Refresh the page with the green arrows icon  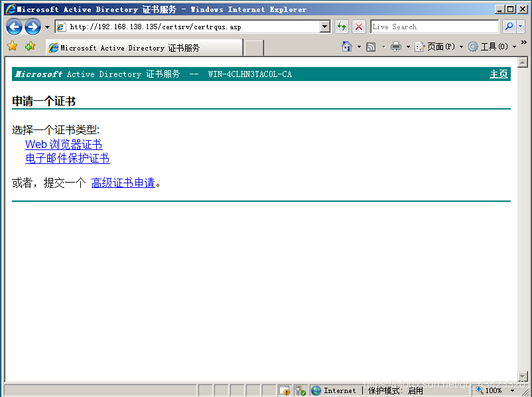point(342,27)
